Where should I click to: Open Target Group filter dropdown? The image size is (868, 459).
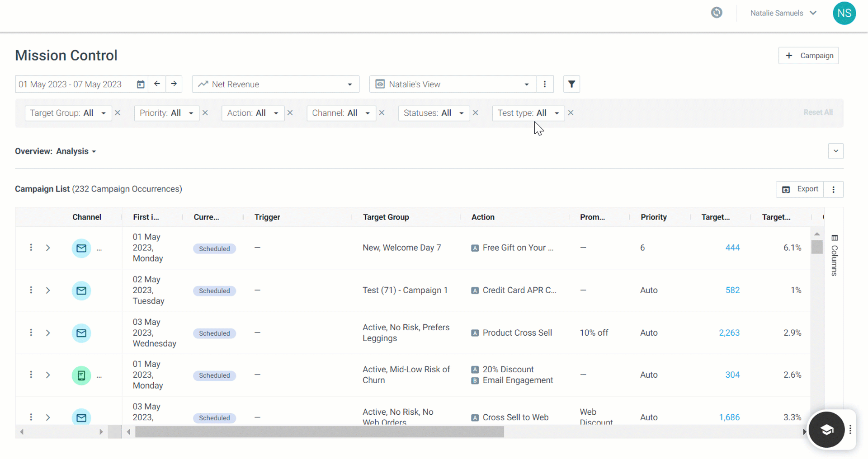click(x=68, y=113)
